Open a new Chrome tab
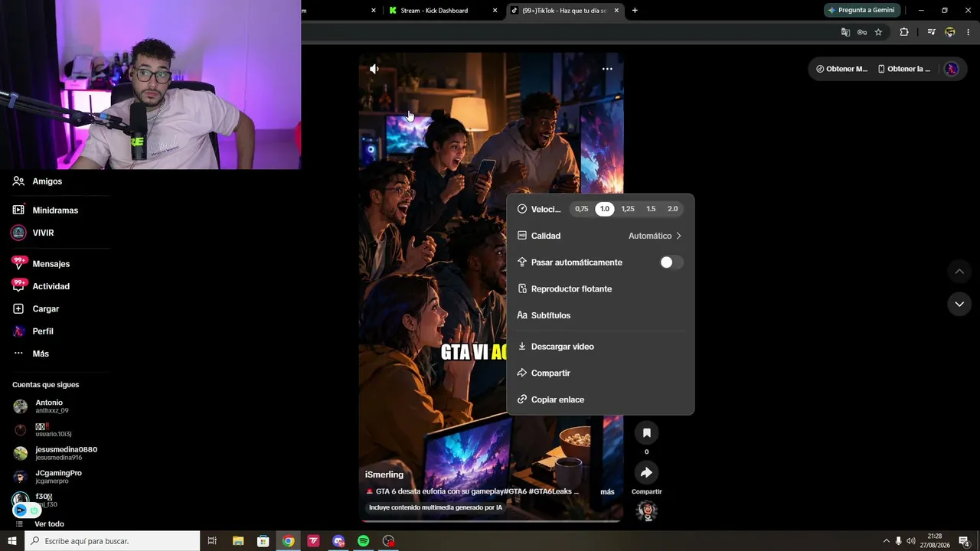Screen dimensions: 980x551 click(635, 11)
